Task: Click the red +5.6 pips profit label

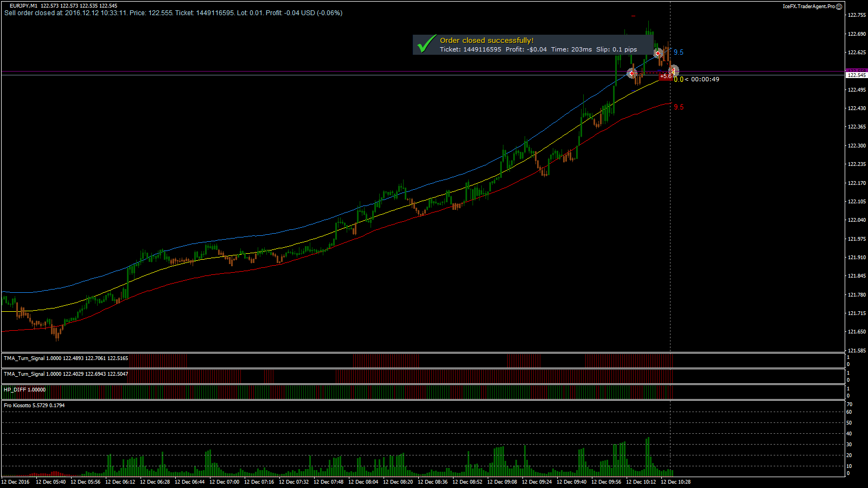Action: pos(666,76)
